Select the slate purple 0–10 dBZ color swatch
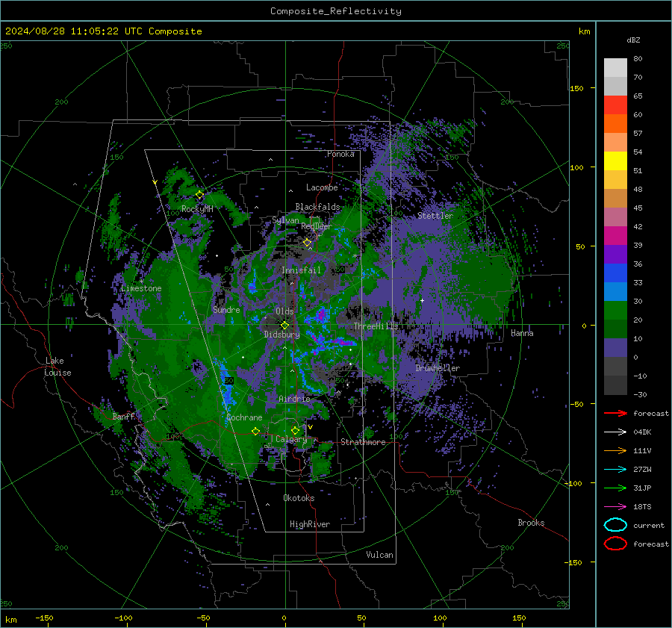The image size is (672, 628). (x=615, y=348)
